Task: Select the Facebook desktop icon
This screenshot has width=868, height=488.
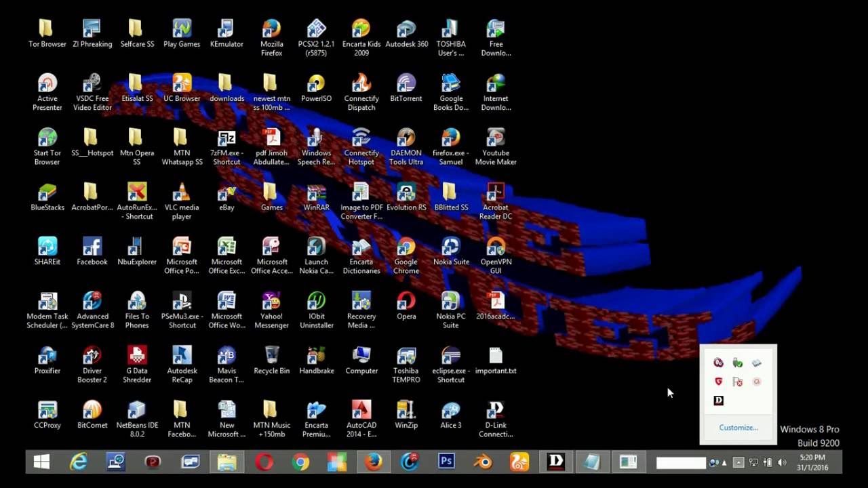Action: [92, 251]
